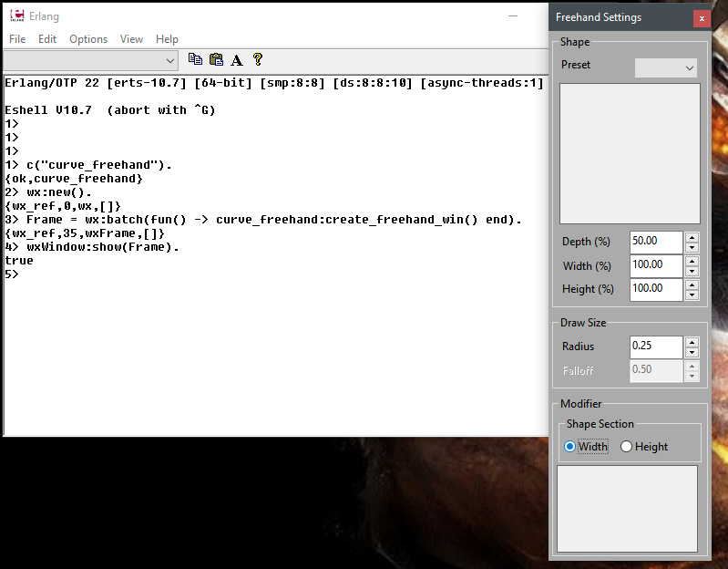Click the Paste clipboard icon
The width and height of the screenshot is (728, 569).
[x=216, y=59]
